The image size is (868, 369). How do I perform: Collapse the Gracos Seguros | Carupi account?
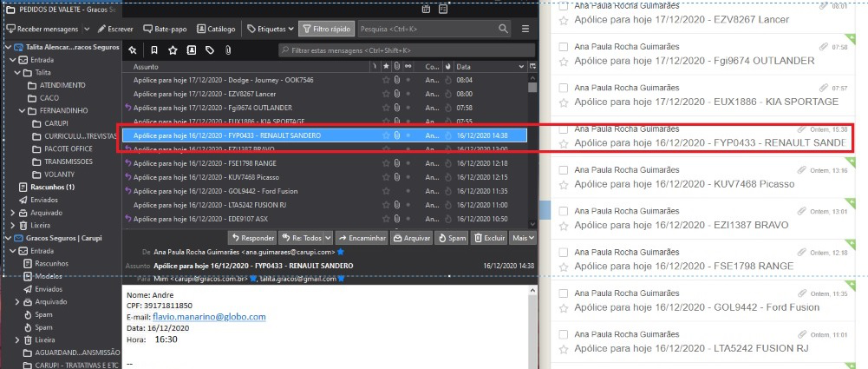tap(8, 238)
